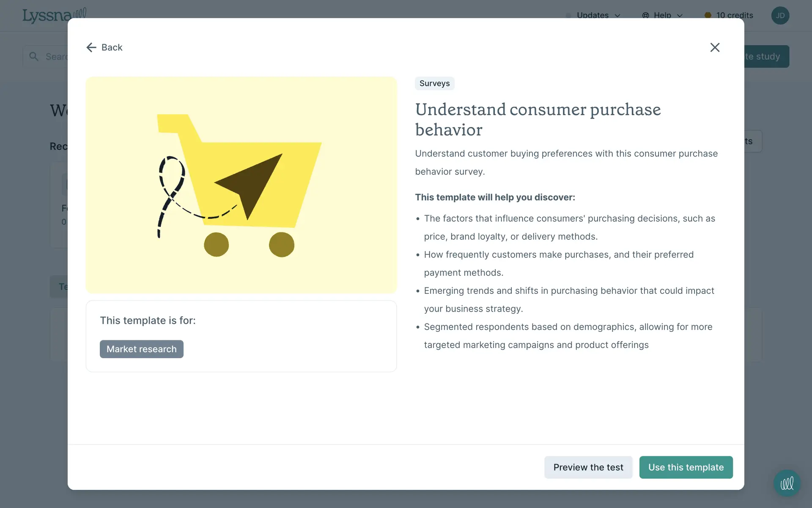Select the Surveys category tag
Screen dimensions: 812x508
(x=434, y=83)
